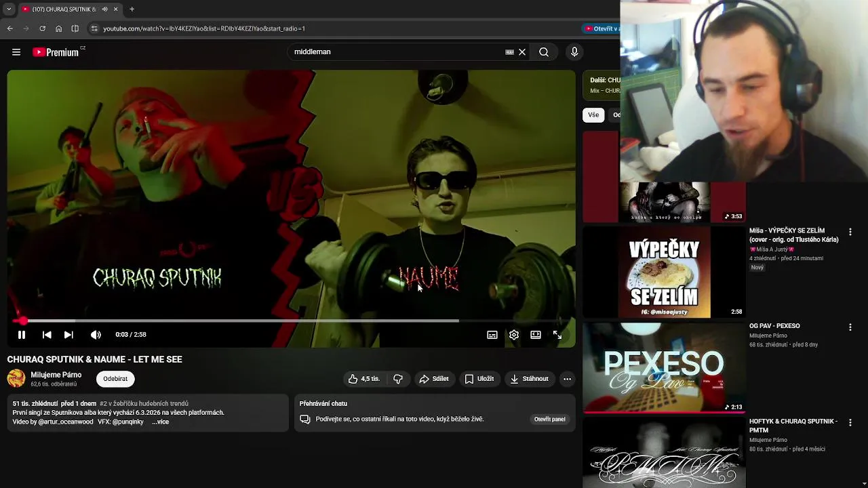Pause the video
868x488 pixels.
point(22,335)
